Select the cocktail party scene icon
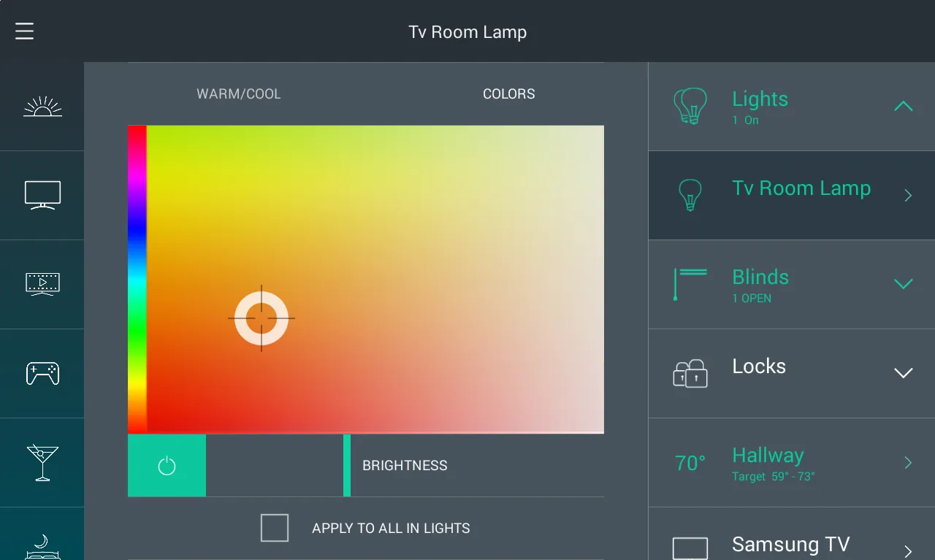The height and width of the screenshot is (560, 935). tap(42, 461)
